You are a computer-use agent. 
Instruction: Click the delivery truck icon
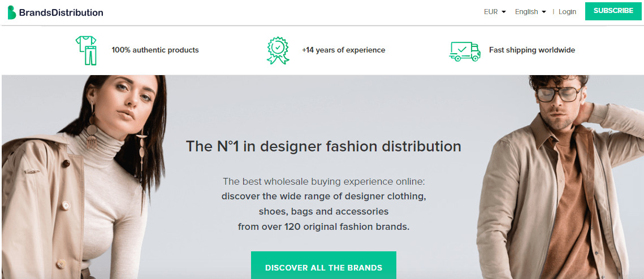tap(465, 51)
